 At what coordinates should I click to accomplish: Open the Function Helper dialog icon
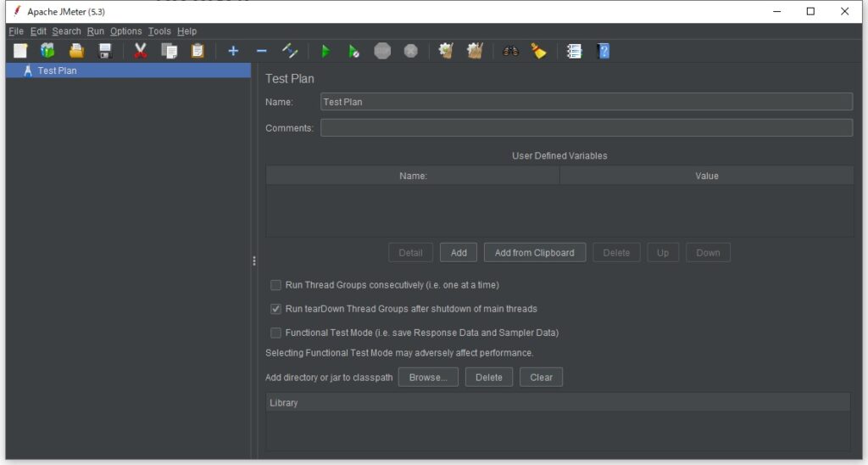click(575, 51)
